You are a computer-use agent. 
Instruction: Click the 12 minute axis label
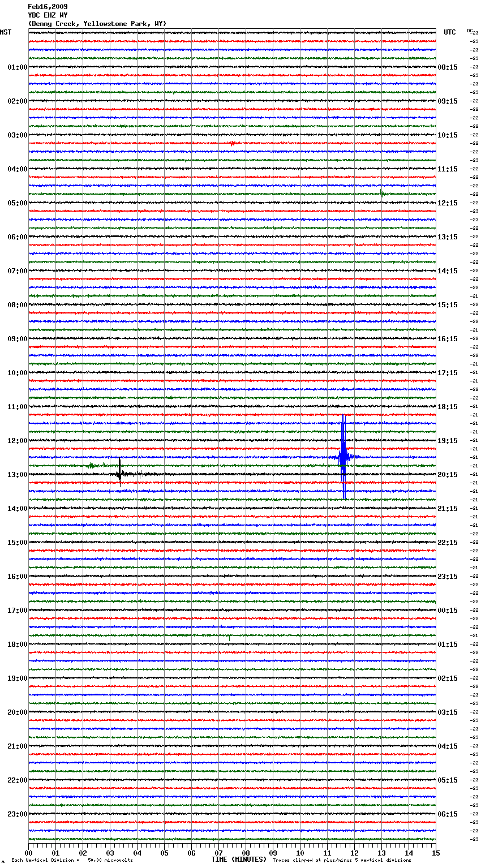coord(354,853)
